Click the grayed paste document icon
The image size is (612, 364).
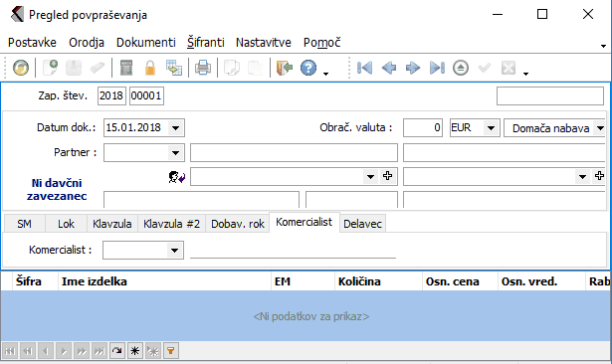[256, 68]
